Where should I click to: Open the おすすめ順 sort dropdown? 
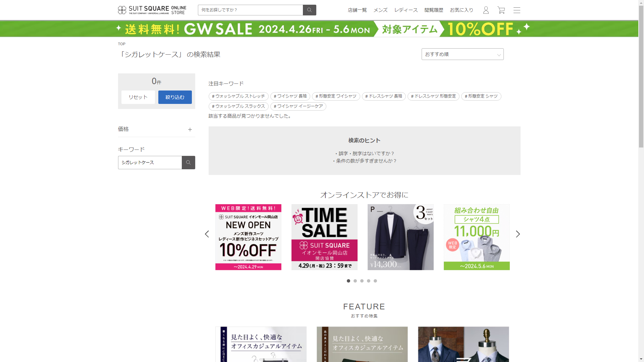point(462,54)
